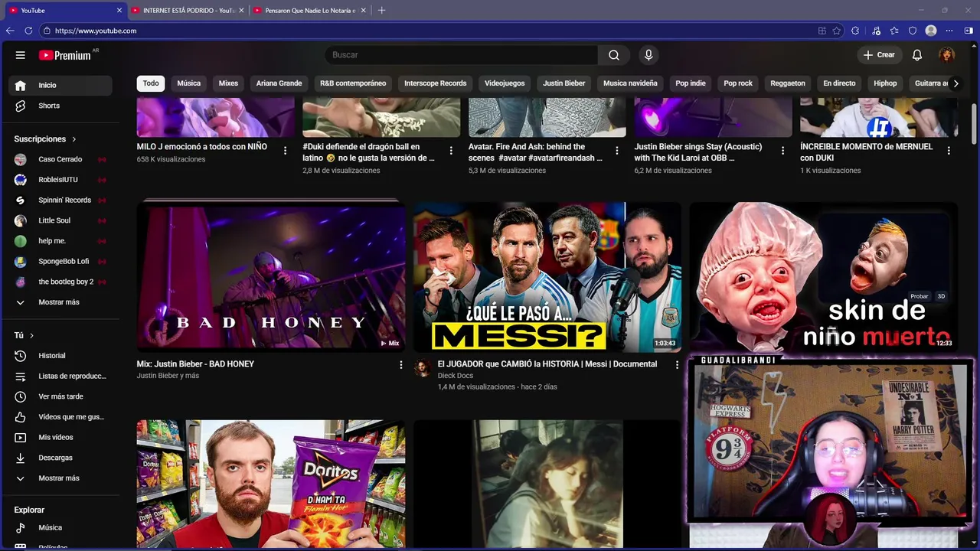Open options for BAD HONEY mix
Viewport: 980px width, 551px height.
(400, 365)
